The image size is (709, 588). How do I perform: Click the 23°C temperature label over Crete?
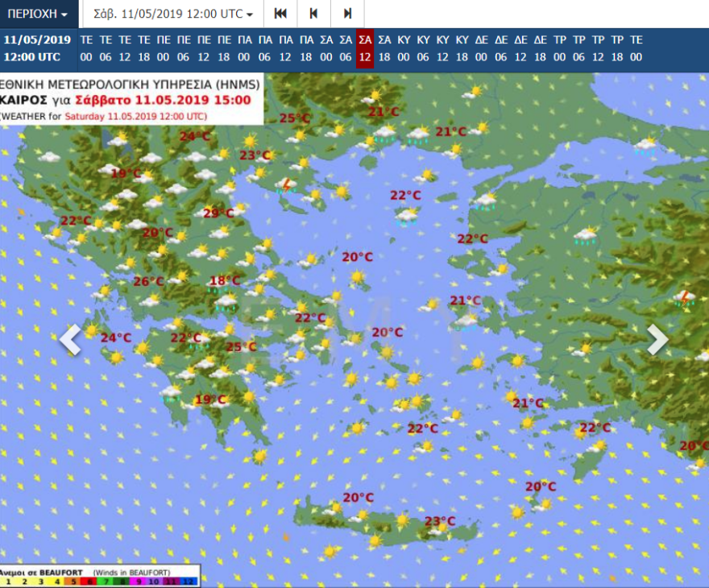[x=439, y=521]
